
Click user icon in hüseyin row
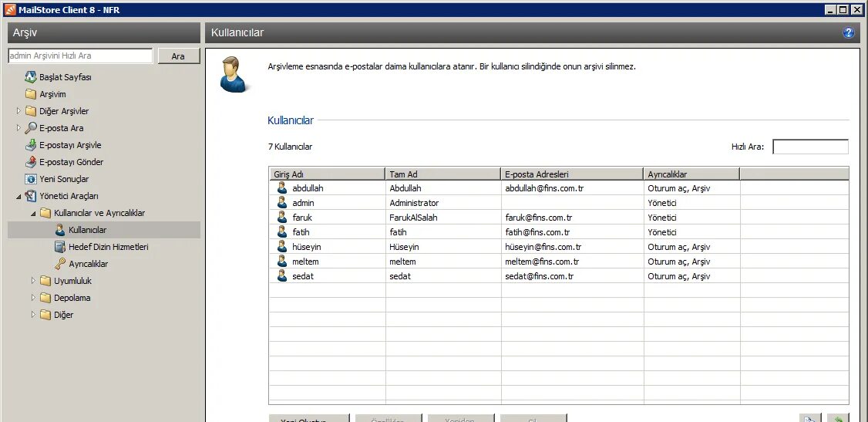click(x=282, y=246)
